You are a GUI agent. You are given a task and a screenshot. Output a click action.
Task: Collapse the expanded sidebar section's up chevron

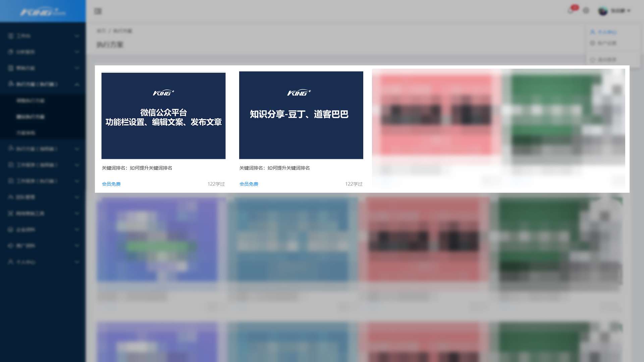click(77, 84)
